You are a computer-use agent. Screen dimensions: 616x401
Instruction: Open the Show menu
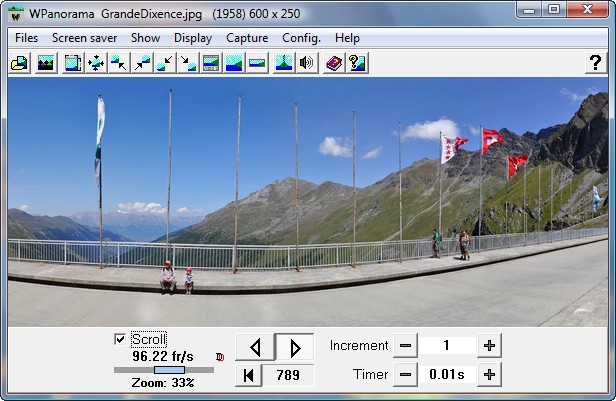click(x=145, y=38)
